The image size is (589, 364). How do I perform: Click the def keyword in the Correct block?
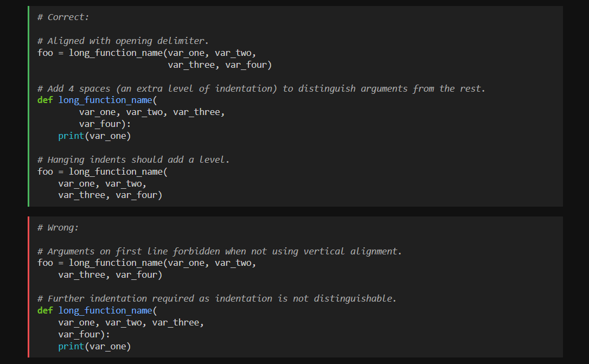[x=45, y=100]
